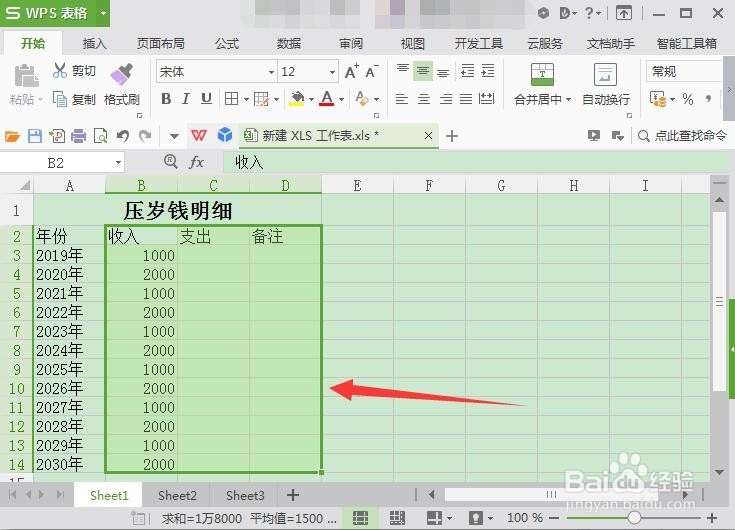Increase indent
Image resolution: width=735 pixels, height=530 pixels.
[x=488, y=71]
